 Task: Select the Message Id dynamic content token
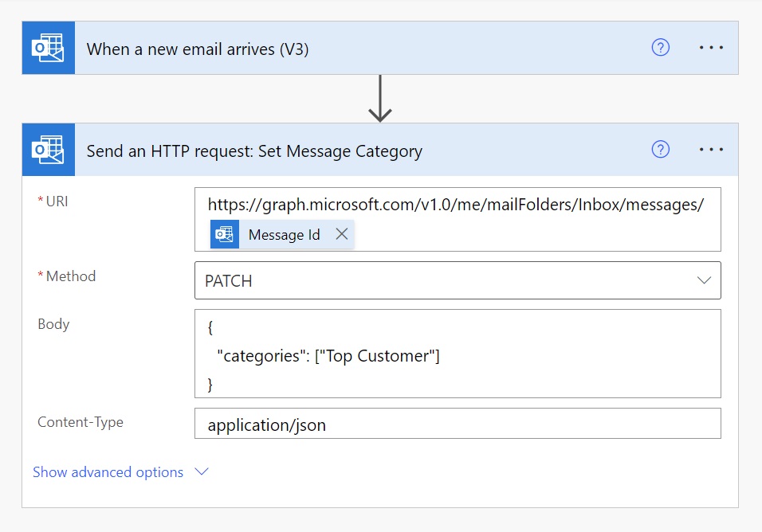tap(285, 234)
